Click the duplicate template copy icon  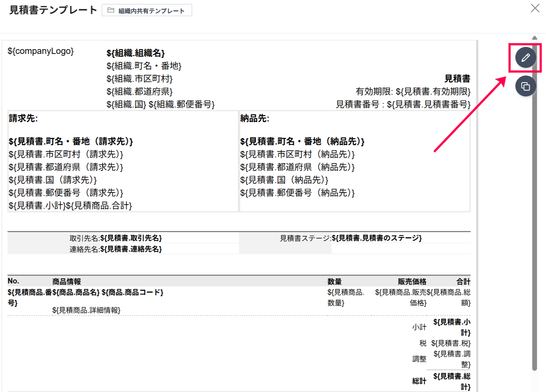click(x=525, y=87)
